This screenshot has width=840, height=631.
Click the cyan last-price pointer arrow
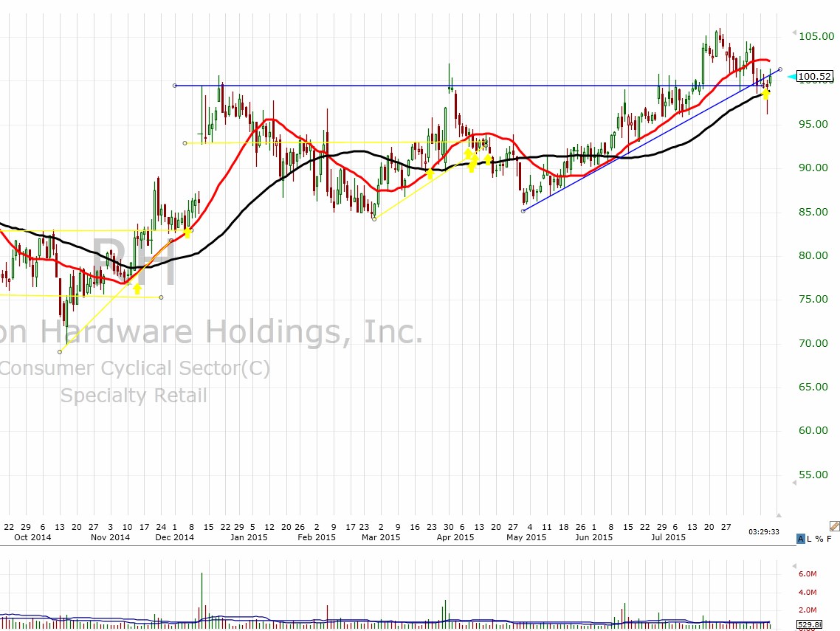click(791, 77)
